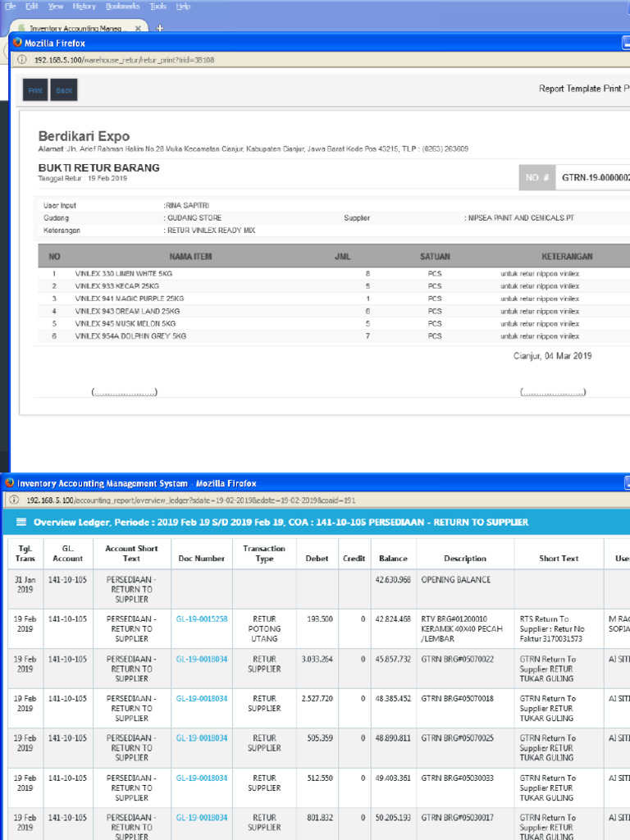630x840 pixels.
Task: Select balance value 50.205.193
Action: (393, 818)
